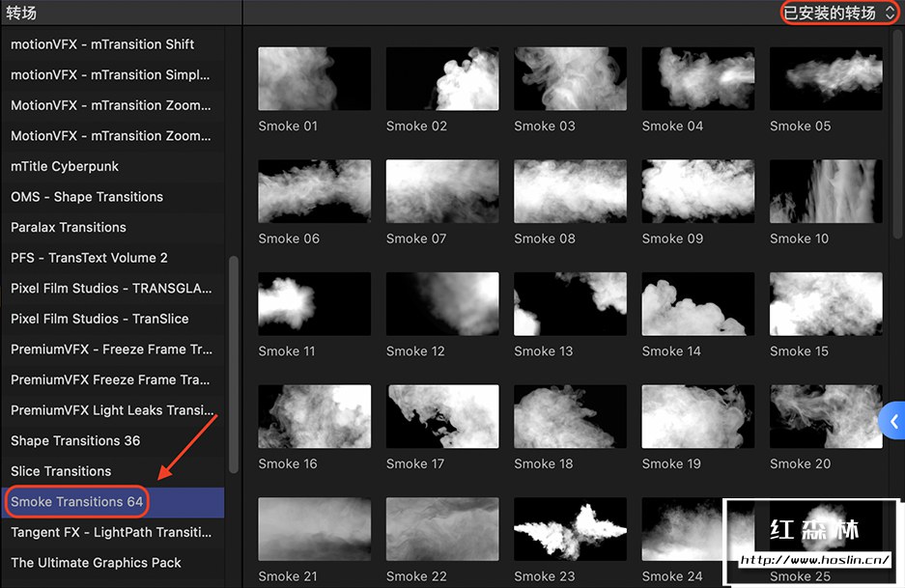
Task: Select the Smoke 22 transition thumbnail
Action: 442,528
